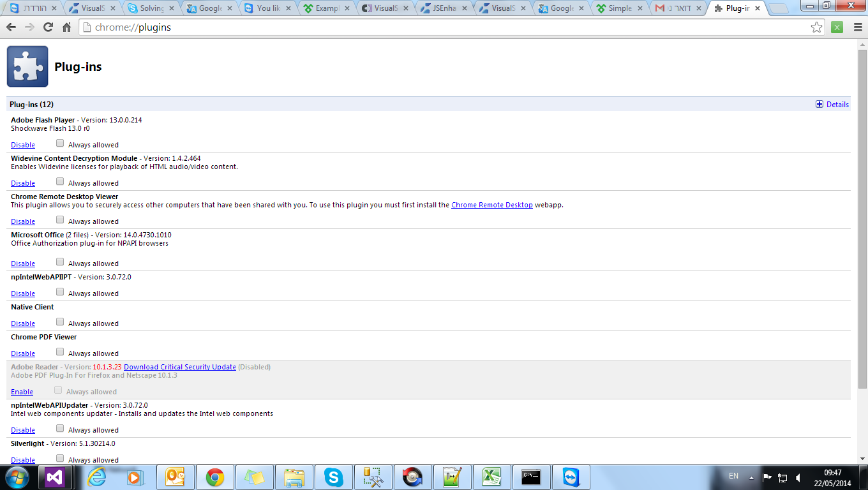Go back using the browser back arrow
Viewport: 868px width, 490px height.
11,27
